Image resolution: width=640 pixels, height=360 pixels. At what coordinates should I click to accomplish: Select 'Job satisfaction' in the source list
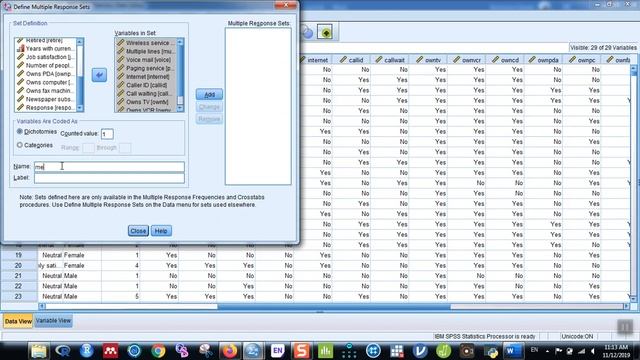46,57
